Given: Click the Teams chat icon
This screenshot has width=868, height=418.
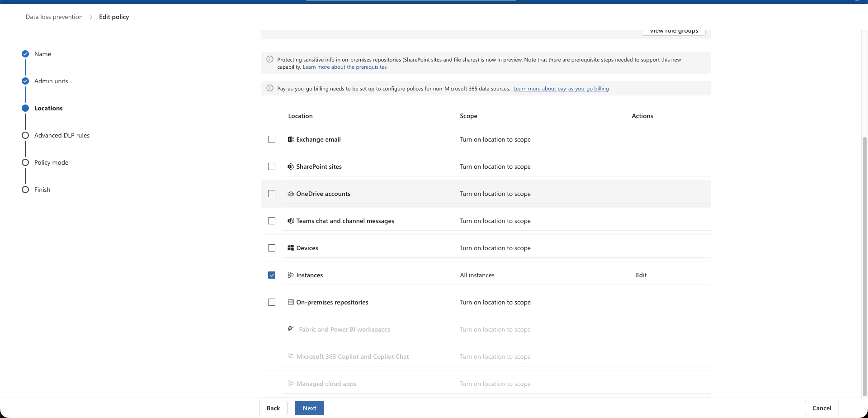Looking at the screenshot, I should tap(291, 221).
